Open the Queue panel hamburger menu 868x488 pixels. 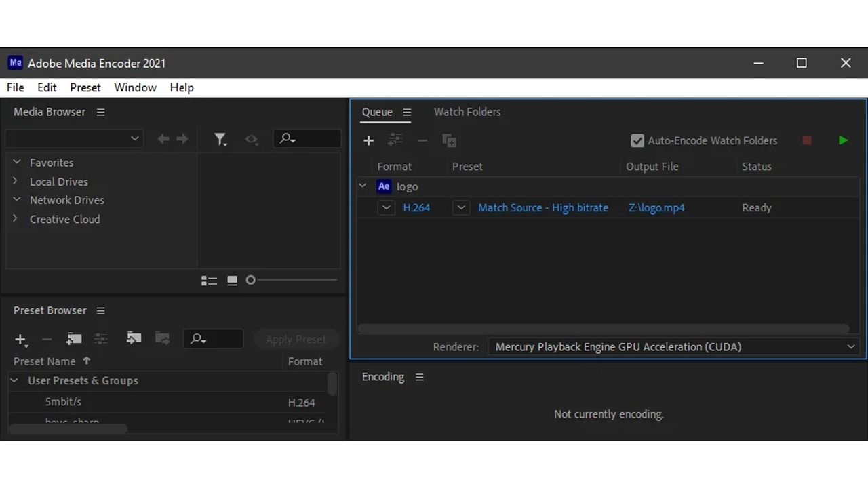click(407, 113)
